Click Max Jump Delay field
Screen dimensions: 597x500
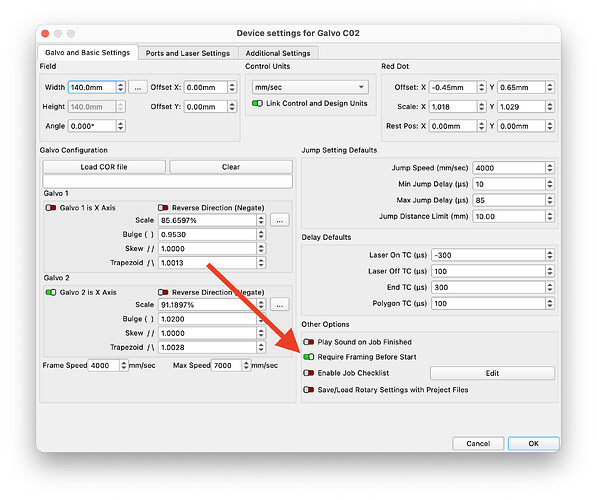click(509, 200)
